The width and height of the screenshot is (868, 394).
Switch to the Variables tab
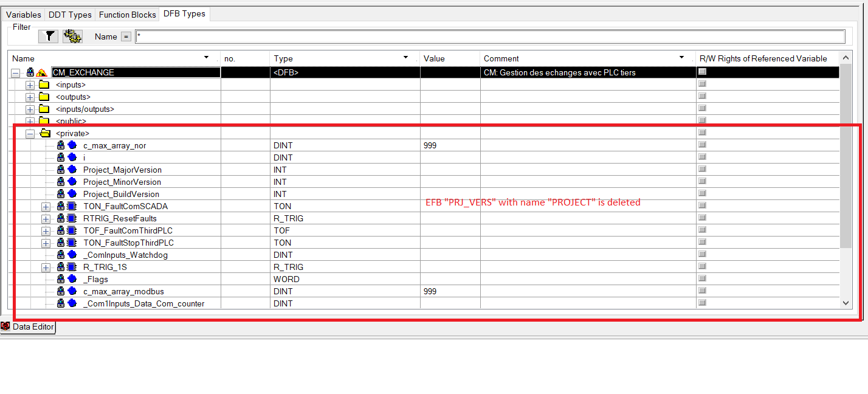(24, 14)
